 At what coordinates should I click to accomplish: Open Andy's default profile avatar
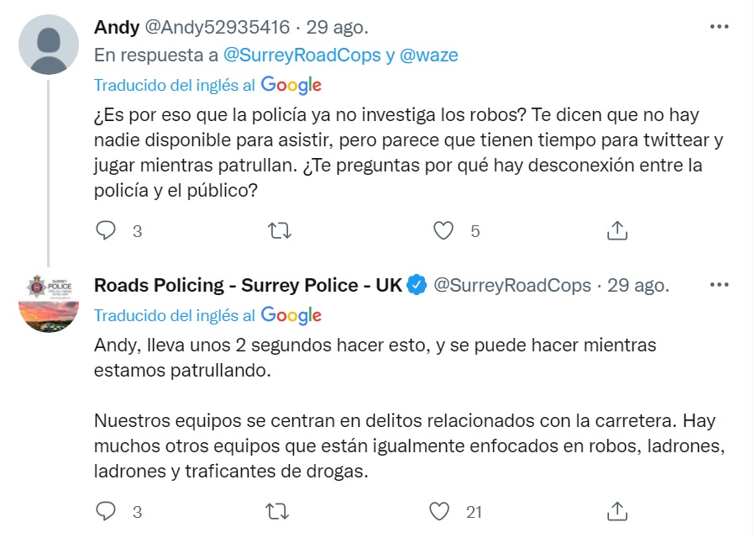tap(49, 43)
